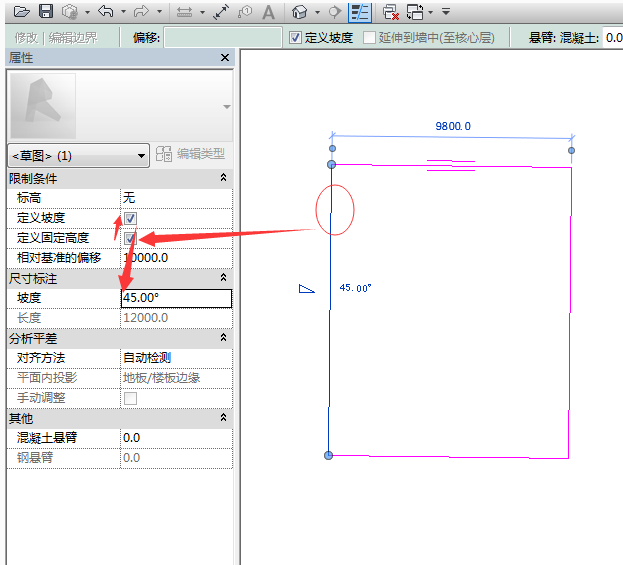Click the 3D view house icon

[x=299, y=12]
